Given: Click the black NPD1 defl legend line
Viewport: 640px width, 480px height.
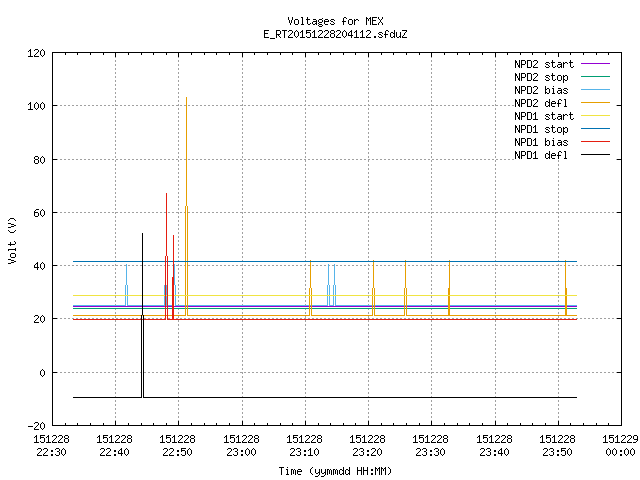Looking at the screenshot, I should point(596,155).
